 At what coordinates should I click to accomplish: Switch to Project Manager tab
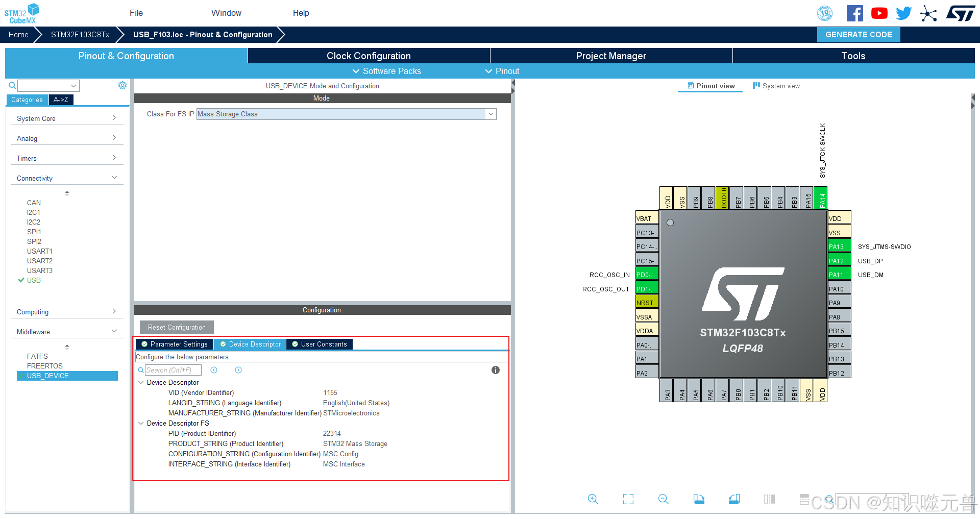(x=611, y=56)
